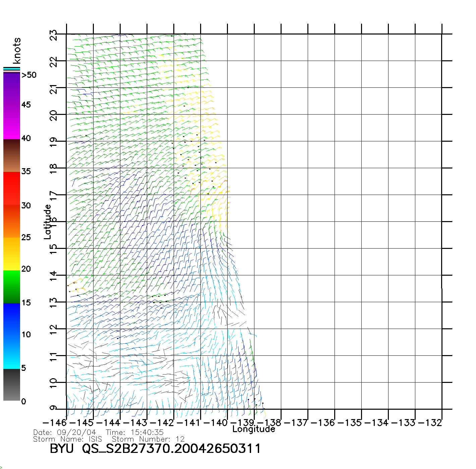This screenshot has width=476, height=469.
Task: Click the 'Latitude' axis title
Action: click(48, 222)
